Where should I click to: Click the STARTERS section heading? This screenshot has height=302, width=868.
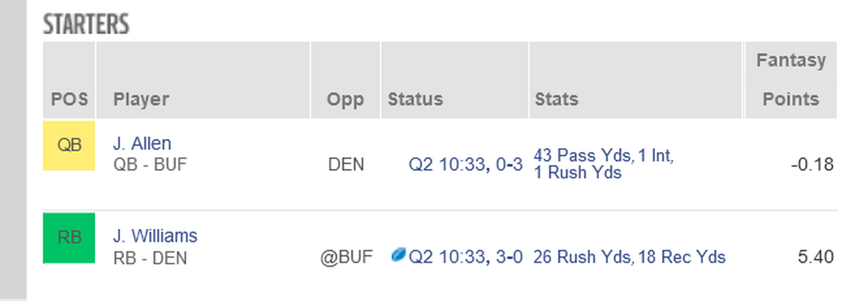pyautogui.click(x=86, y=24)
